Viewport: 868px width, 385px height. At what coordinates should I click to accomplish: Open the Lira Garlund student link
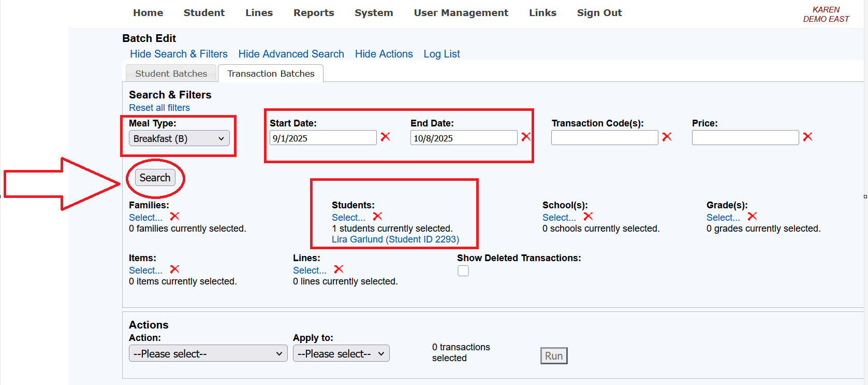coord(395,239)
